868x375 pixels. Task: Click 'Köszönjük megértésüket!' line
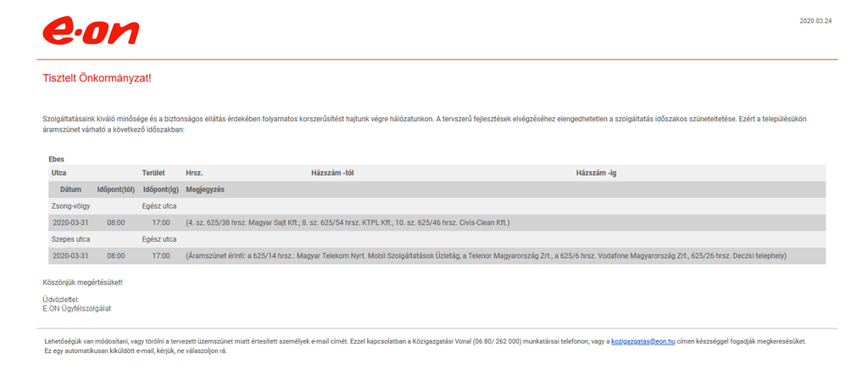82,283
